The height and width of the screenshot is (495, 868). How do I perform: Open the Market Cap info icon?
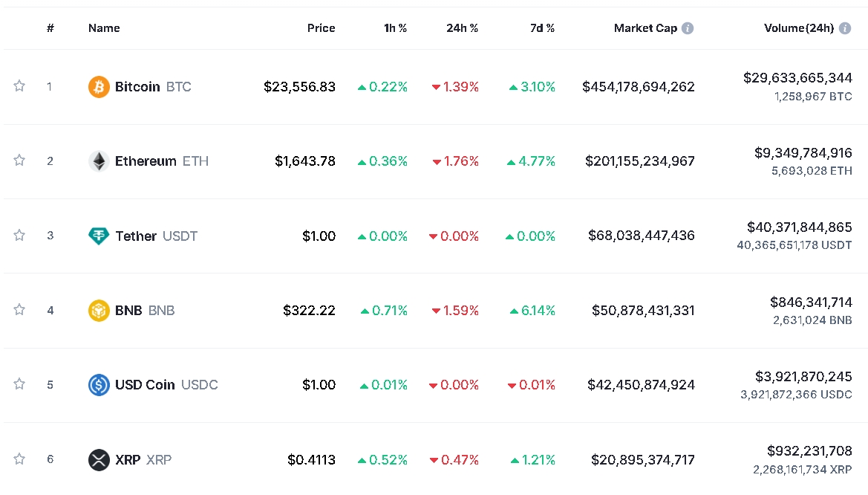(688, 28)
